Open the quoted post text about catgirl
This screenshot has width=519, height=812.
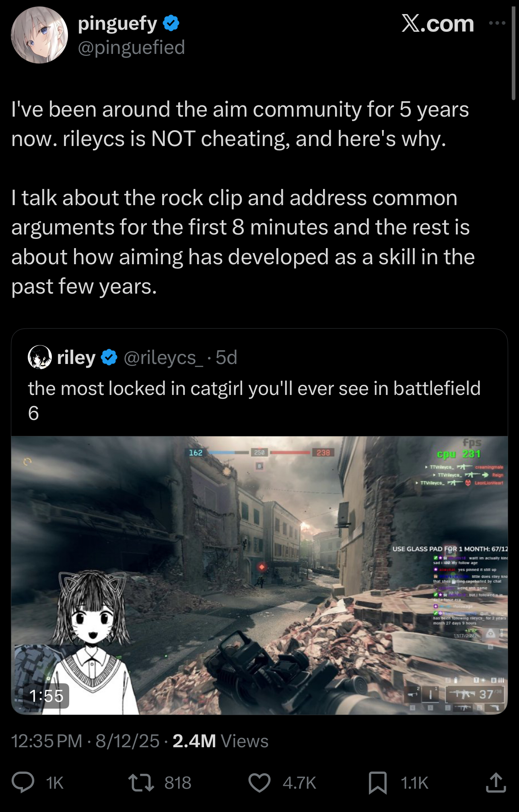254,401
